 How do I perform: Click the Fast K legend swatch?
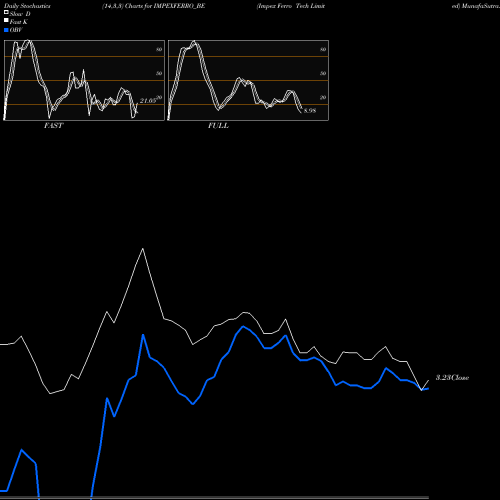(x=6, y=21)
